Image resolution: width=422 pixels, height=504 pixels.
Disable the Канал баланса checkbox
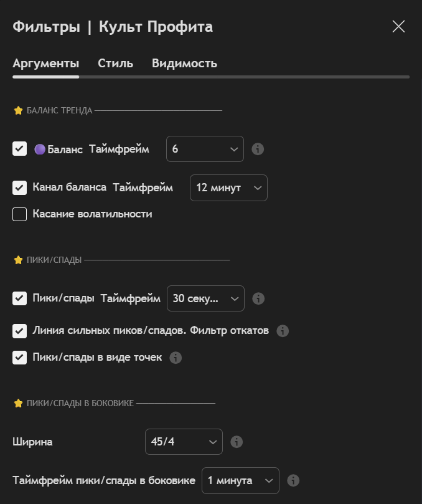click(20, 188)
